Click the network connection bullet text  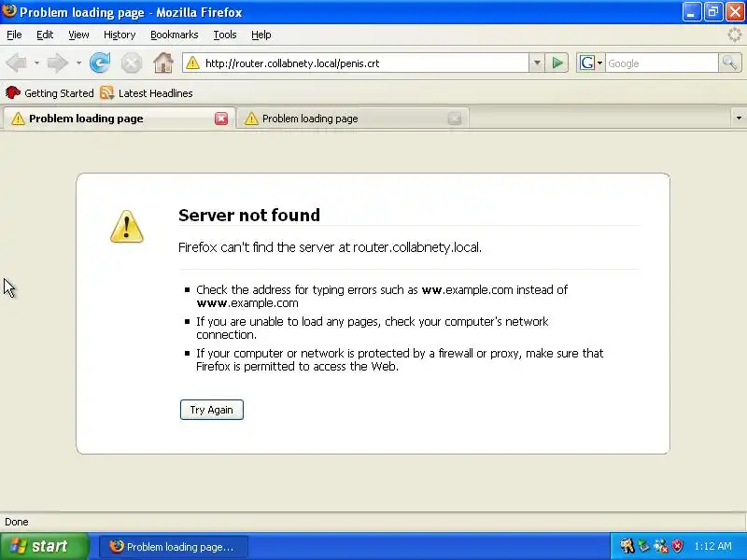[x=373, y=329]
